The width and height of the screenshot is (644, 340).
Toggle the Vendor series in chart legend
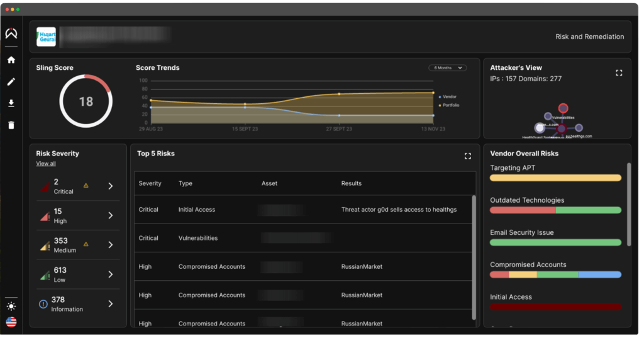coord(449,97)
